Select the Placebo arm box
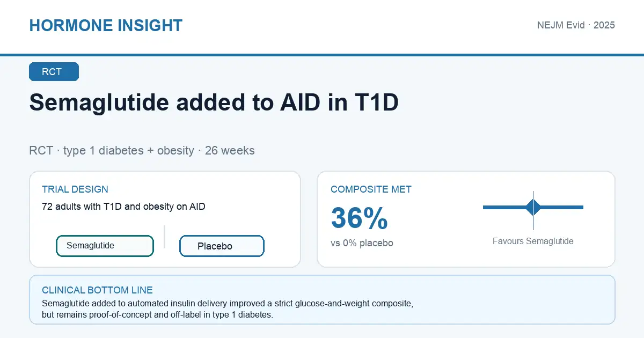 tap(222, 246)
